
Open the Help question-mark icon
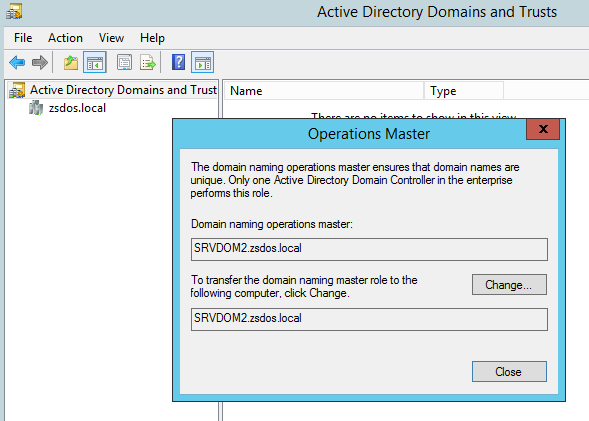coord(178,62)
